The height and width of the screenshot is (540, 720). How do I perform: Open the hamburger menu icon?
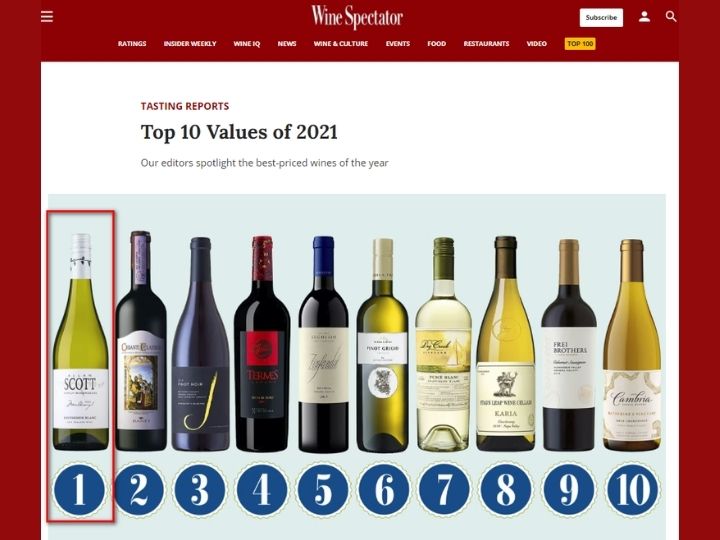47,17
